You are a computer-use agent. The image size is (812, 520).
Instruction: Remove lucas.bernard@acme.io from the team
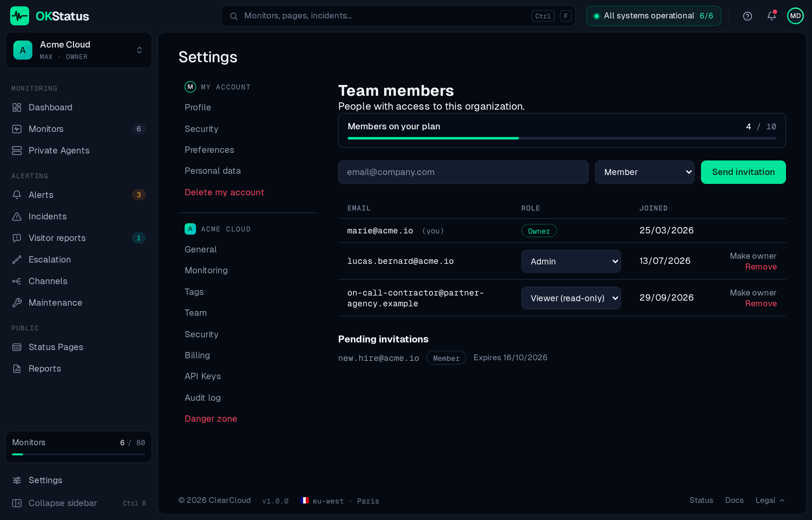(x=761, y=267)
